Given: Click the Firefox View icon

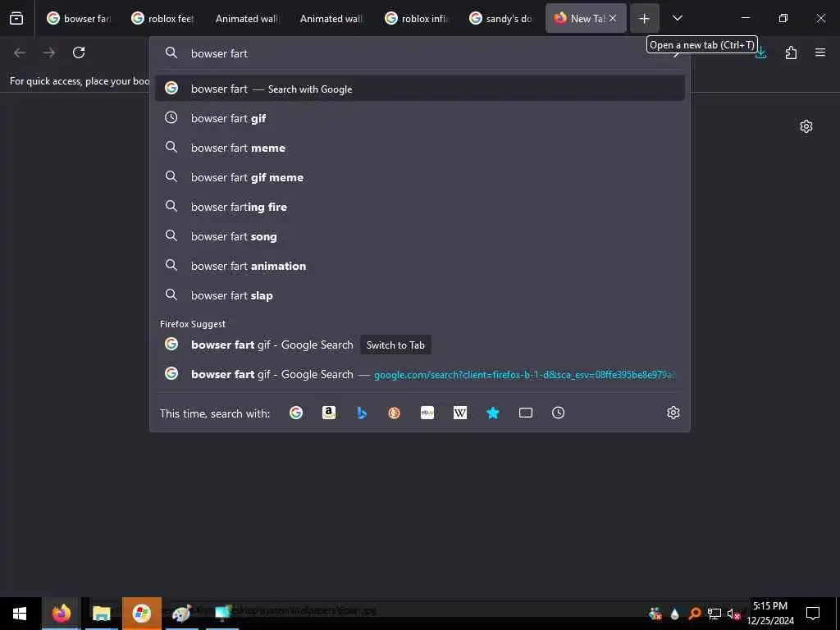Looking at the screenshot, I should [16, 18].
